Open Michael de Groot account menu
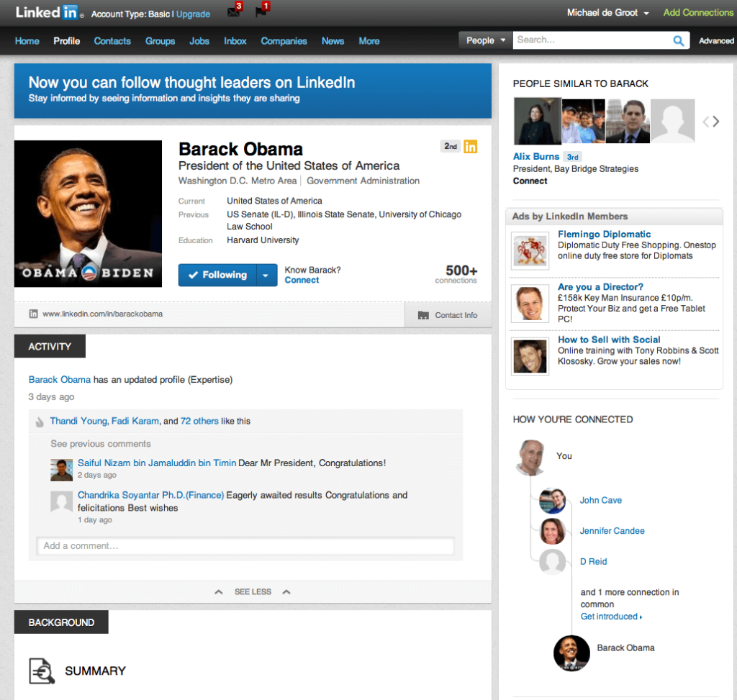The image size is (737, 700). tap(607, 13)
